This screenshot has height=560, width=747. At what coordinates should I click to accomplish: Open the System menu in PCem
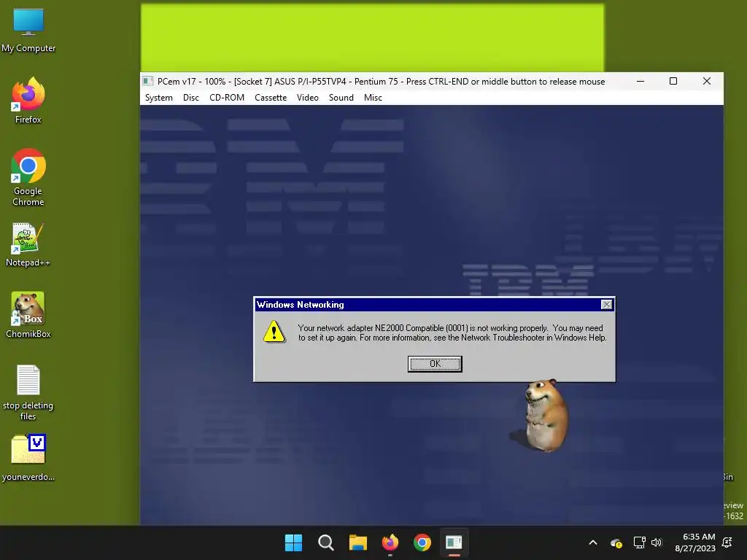tap(158, 98)
